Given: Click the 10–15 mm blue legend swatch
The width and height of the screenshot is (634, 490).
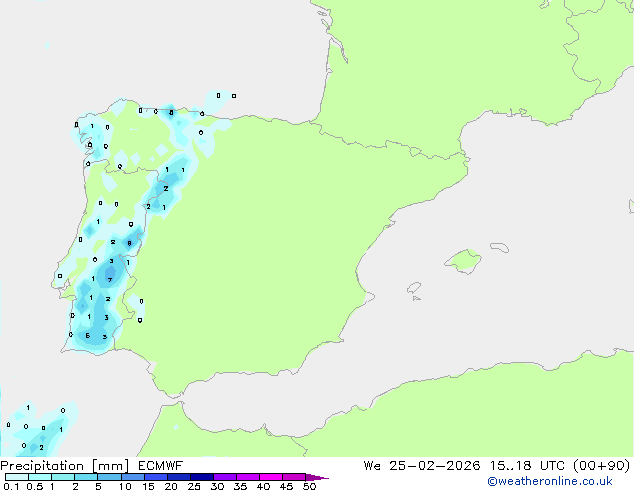Looking at the screenshot, I should coord(132,477).
